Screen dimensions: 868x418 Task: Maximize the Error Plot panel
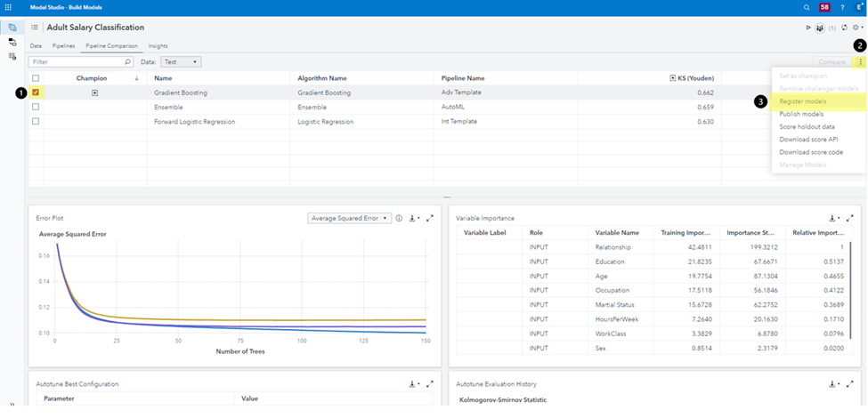430,218
